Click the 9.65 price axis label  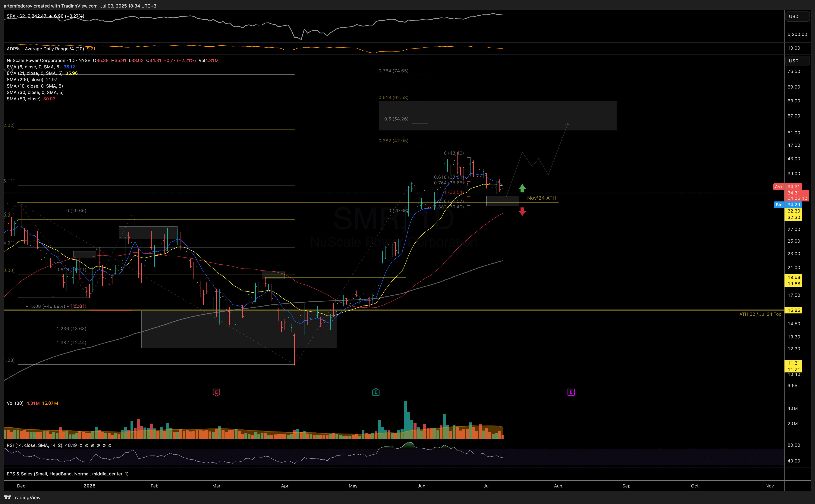pos(792,385)
